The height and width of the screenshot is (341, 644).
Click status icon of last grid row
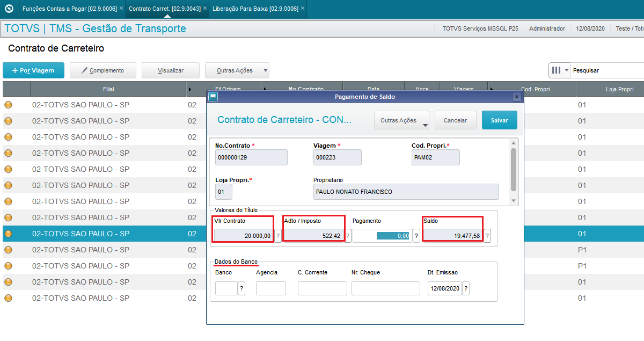click(x=8, y=299)
